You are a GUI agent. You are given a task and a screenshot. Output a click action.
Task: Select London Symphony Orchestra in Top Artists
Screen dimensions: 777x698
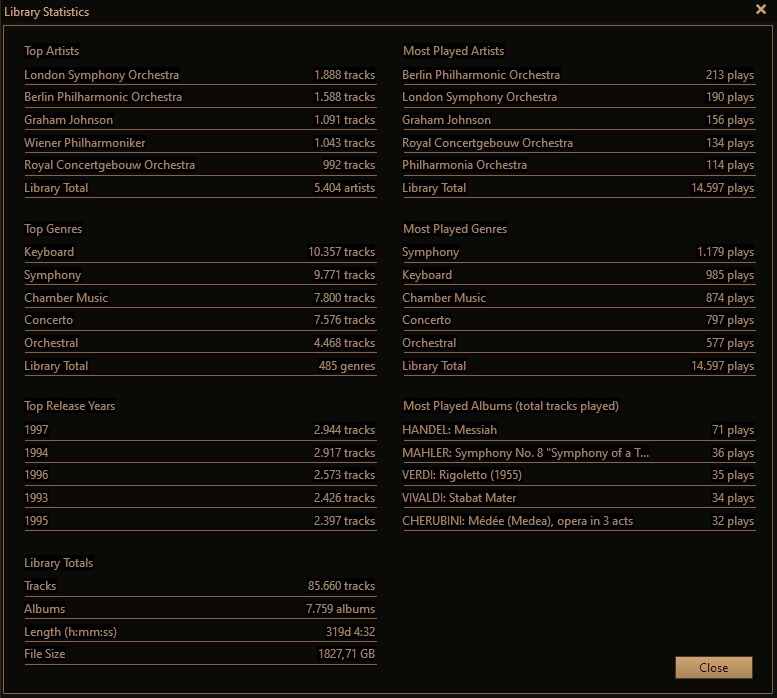(x=102, y=75)
